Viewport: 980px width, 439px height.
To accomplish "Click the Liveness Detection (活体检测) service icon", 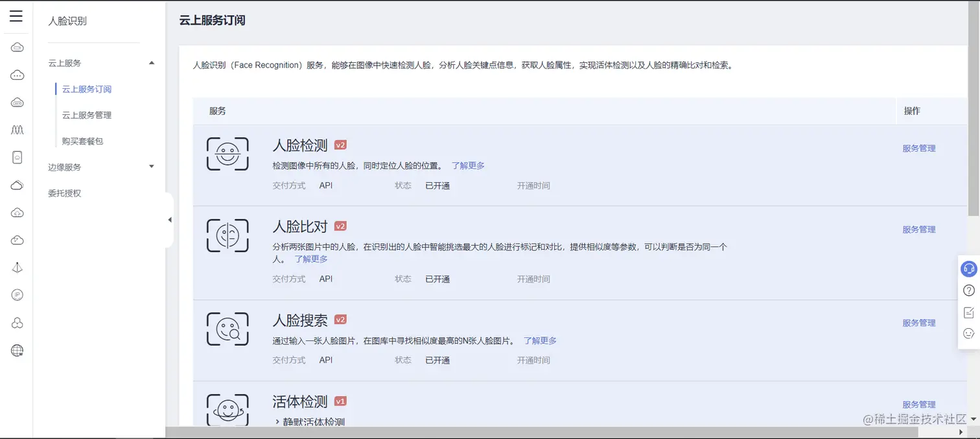I will [x=227, y=409].
